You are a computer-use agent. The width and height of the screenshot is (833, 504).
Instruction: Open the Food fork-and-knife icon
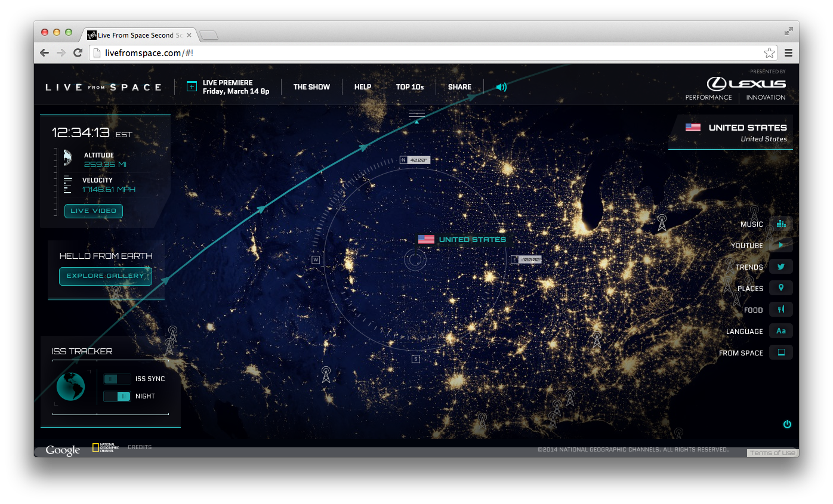click(781, 310)
